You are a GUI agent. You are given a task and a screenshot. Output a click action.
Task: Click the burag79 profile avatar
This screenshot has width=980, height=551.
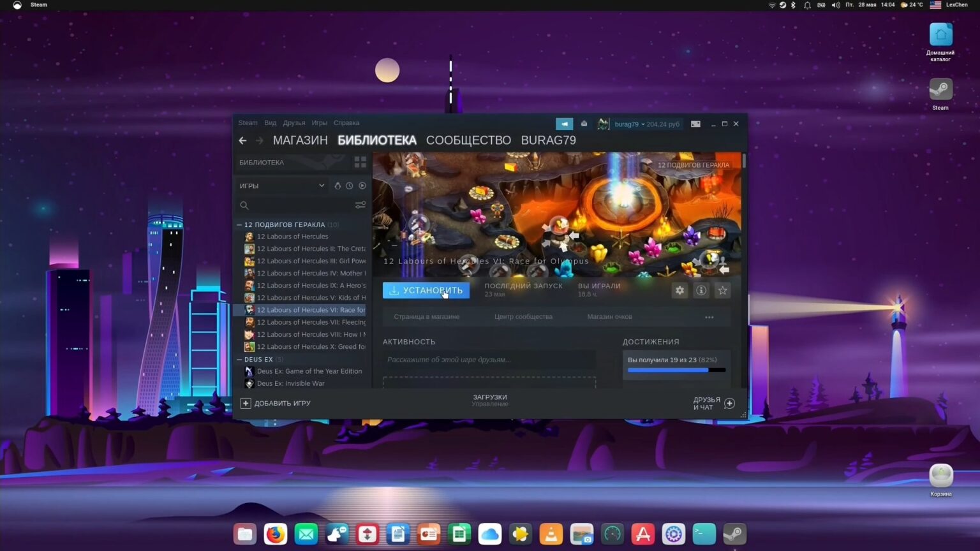coord(603,124)
